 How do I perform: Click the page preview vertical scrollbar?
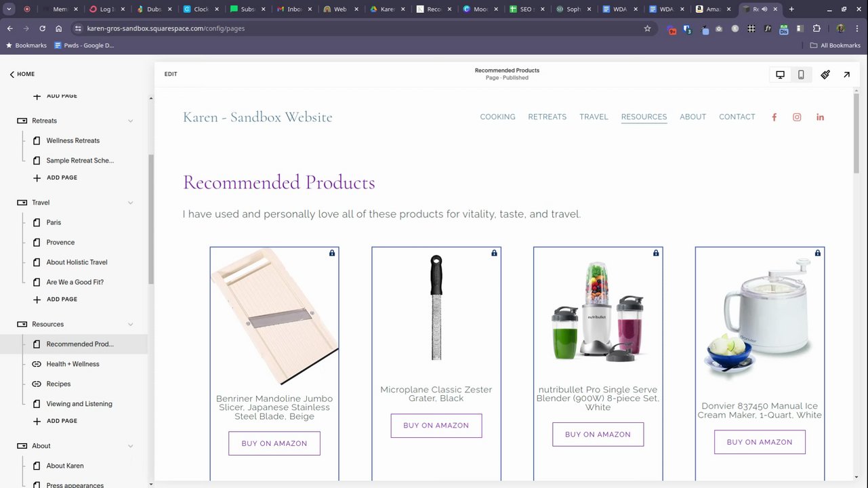coord(856,134)
